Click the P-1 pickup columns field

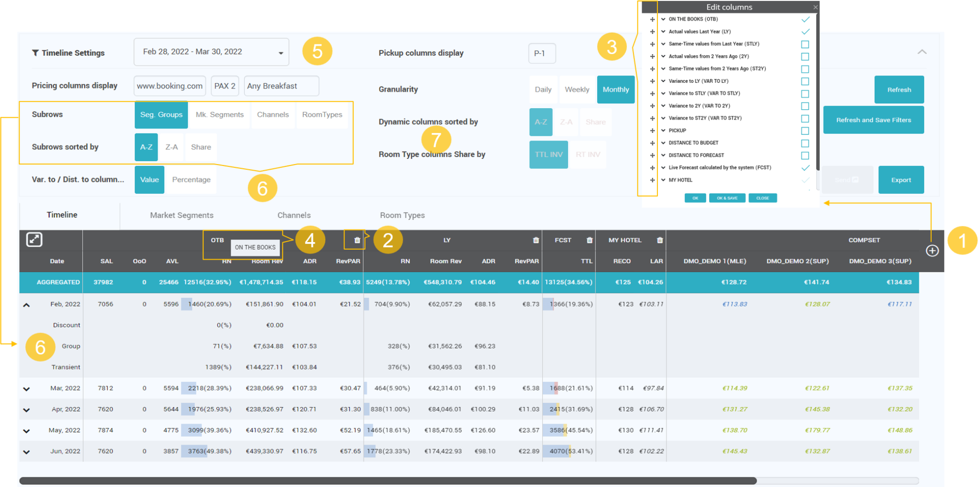click(x=542, y=53)
